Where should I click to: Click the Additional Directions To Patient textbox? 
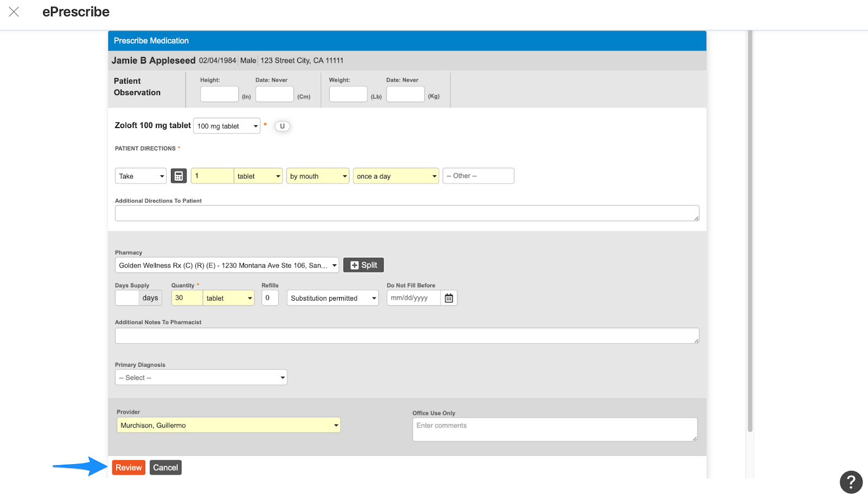click(x=407, y=213)
